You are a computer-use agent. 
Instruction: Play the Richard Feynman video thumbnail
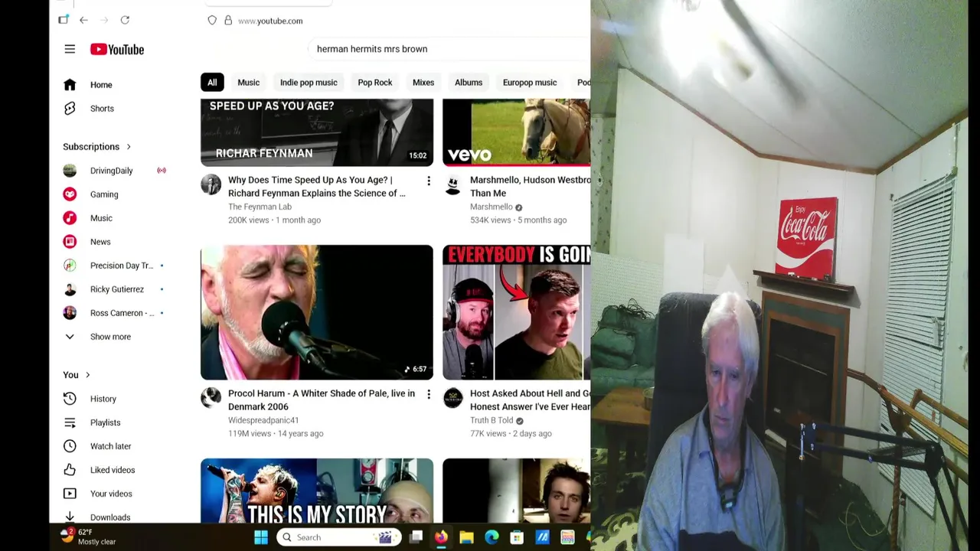[317, 132]
